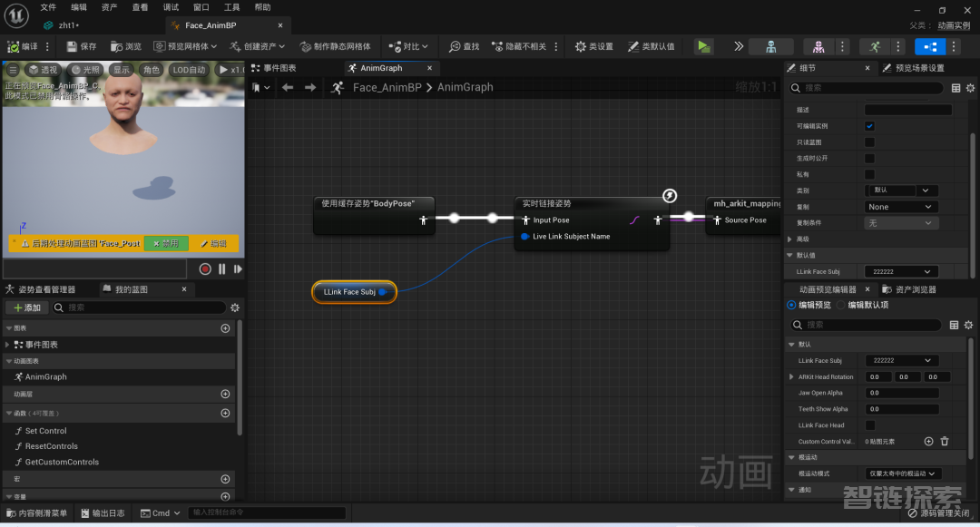980x527 pixels.
Task: Enable the 只读蓝图 checkbox
Action: click(x=869, y=142)
